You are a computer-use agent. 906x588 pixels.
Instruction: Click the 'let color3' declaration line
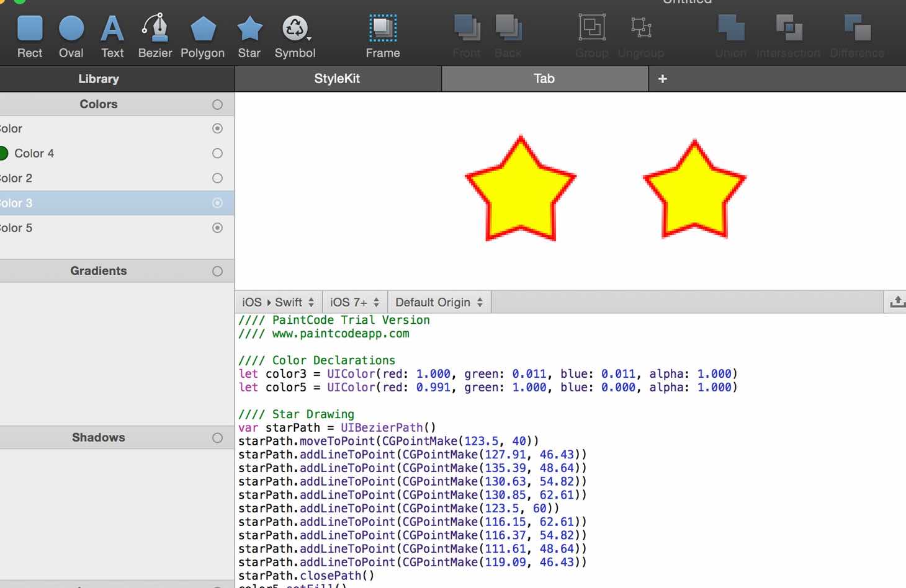click(488, 374)
